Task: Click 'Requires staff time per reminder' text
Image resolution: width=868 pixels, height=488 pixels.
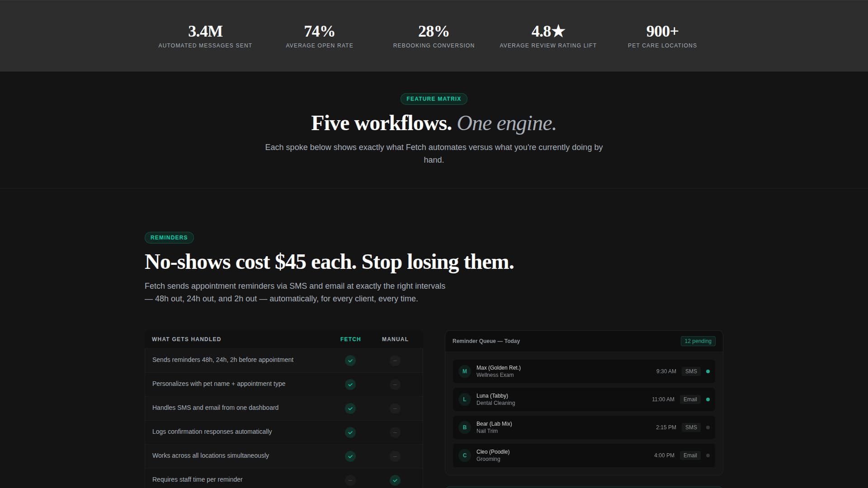Action: point(198,479)
